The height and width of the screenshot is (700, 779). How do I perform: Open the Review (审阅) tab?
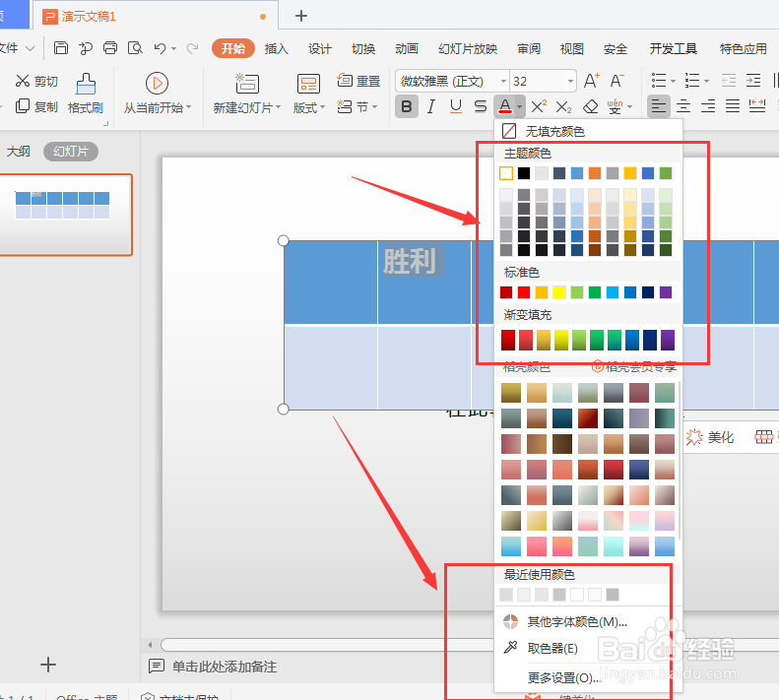(x=529, y=48)
